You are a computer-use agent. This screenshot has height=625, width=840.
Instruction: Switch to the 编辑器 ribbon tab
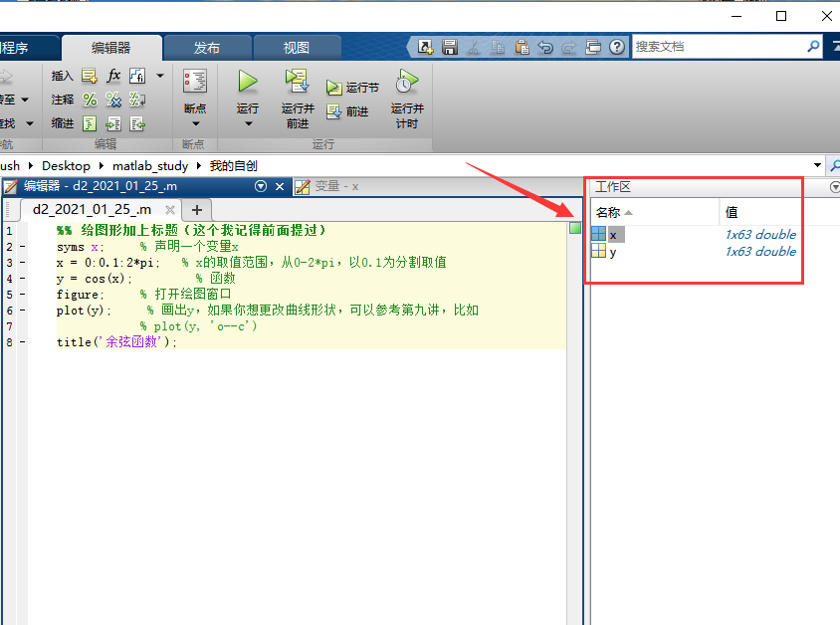click(111, 48)
